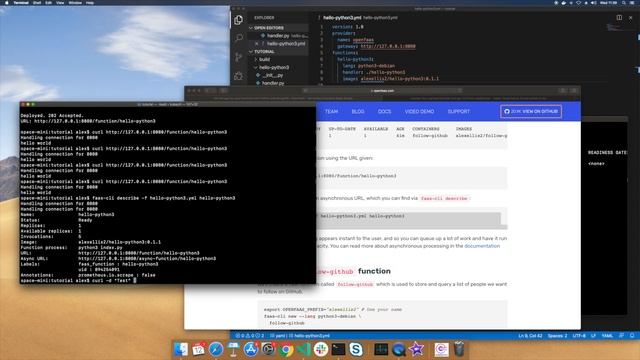Open the Edit menu in the menu bar
The image size is (640, 360).
tap(49, 2)
